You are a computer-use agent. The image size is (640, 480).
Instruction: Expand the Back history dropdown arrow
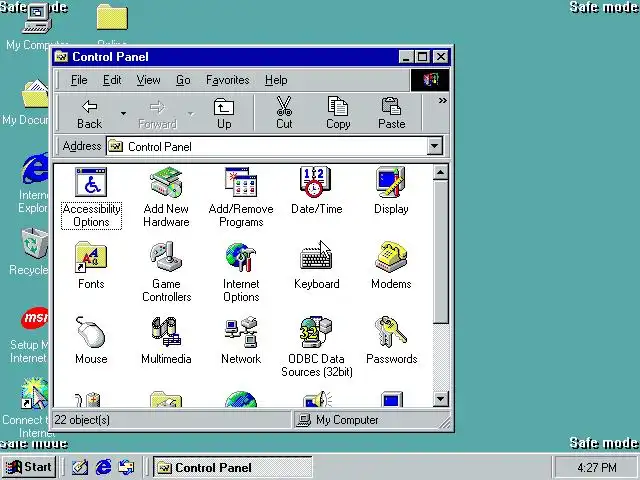(123, 114)
